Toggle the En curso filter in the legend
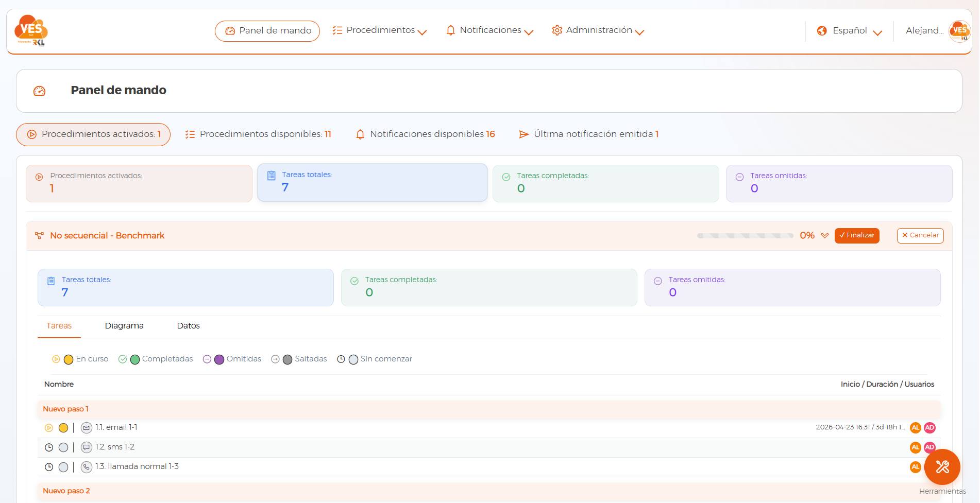The height and width of the screenshot is (503, 980). pos(80,359)
